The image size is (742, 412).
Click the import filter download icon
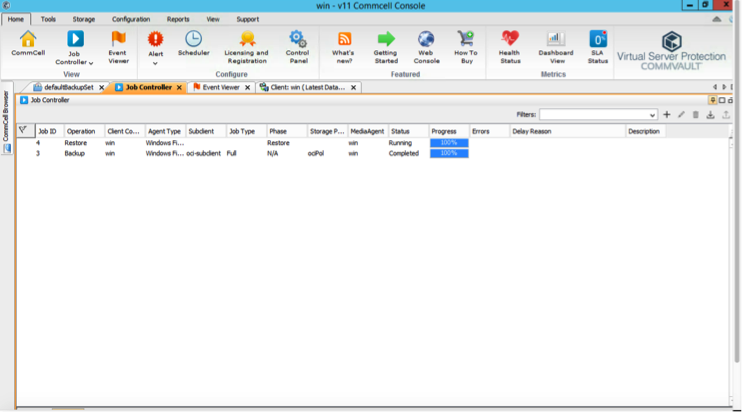710,114
